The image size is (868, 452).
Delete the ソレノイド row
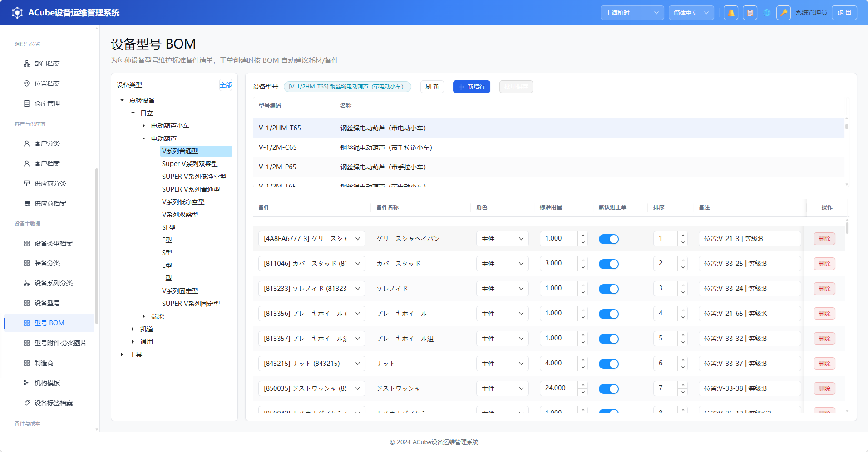click(824, 289)
